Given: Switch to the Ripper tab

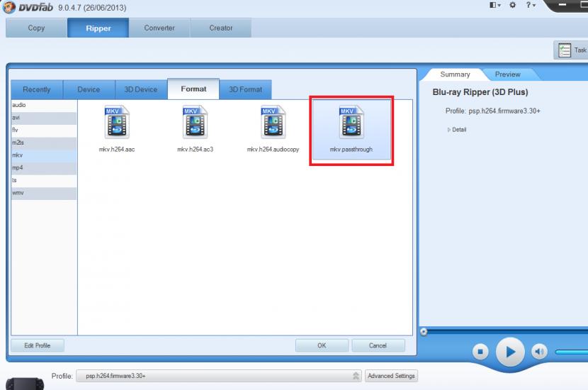Looking at the screenshot, I should pos(98,28).
